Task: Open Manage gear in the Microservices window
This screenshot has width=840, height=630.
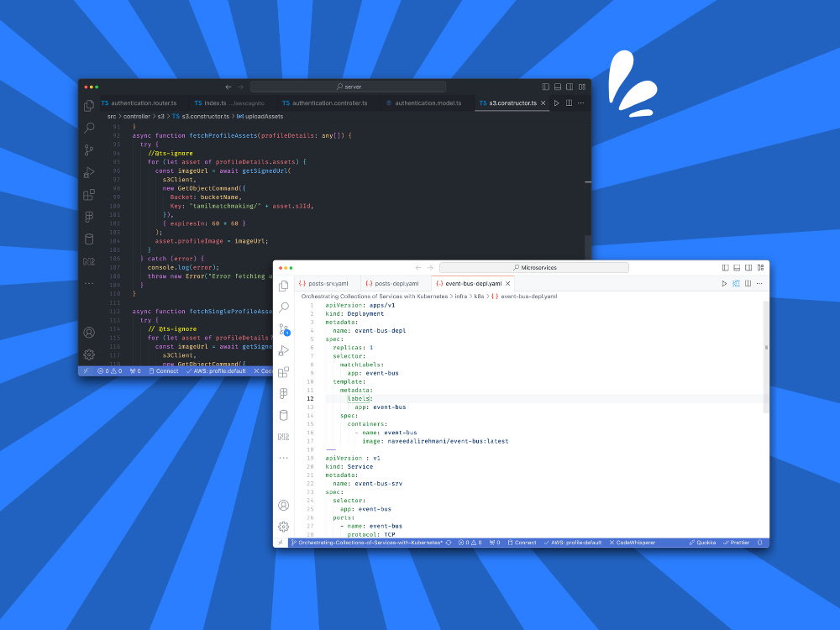Action: pyautogui.click(x=283, y=527)
